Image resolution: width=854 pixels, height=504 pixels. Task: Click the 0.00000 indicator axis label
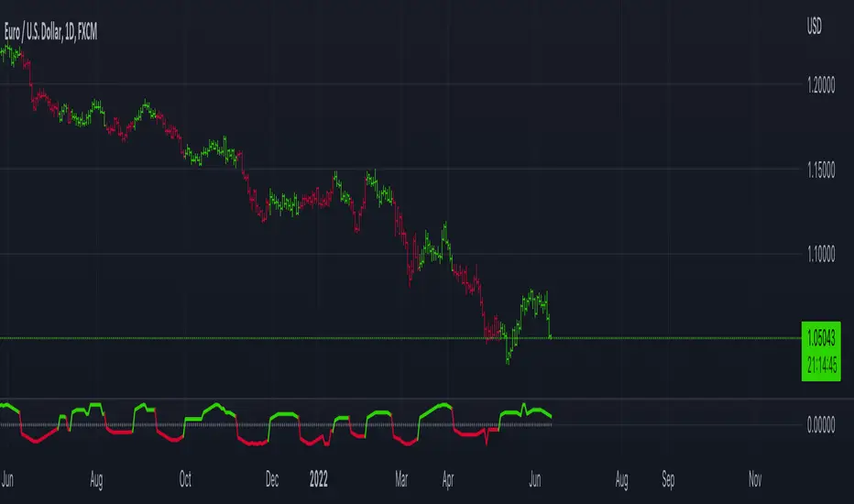pos(821,424)
